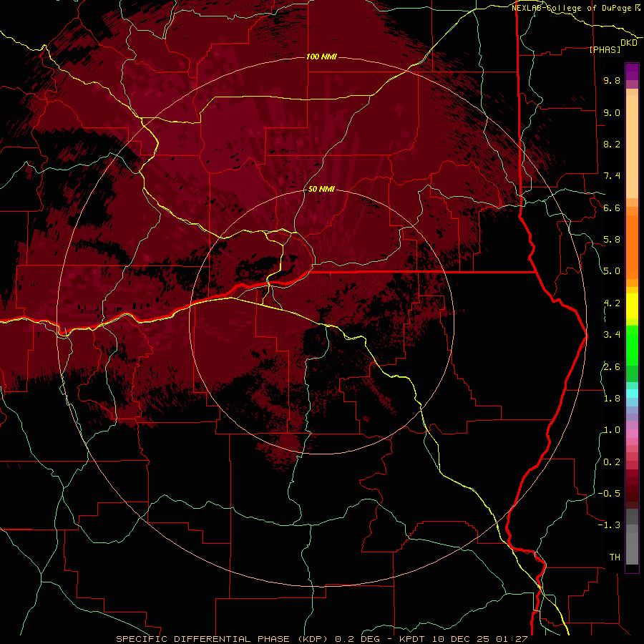The image size is (644, 644).
Task: Click the 9.8 scale value
Action: point(612,80)
